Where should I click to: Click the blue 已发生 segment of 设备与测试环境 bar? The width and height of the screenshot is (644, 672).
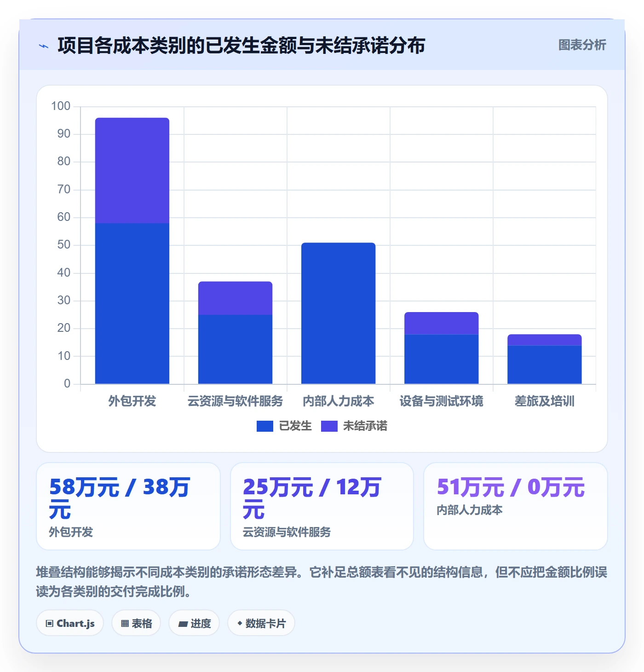(x=441, y=359)
